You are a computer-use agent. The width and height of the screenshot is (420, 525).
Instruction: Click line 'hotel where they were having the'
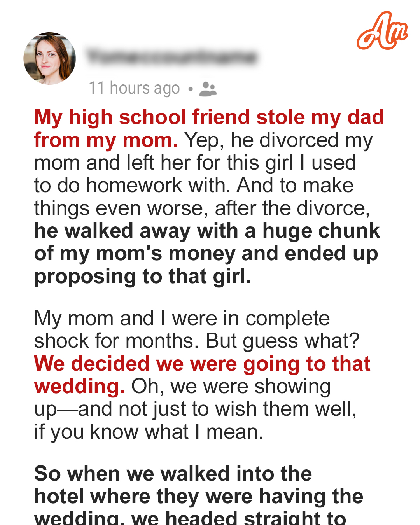pyautogui.click(x=199, y=497)
